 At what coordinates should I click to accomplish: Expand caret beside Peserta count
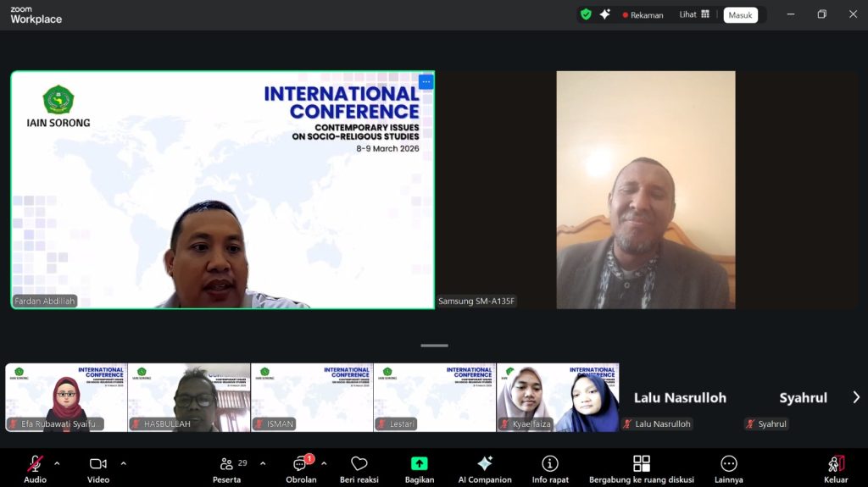click(x=263, y=464)
